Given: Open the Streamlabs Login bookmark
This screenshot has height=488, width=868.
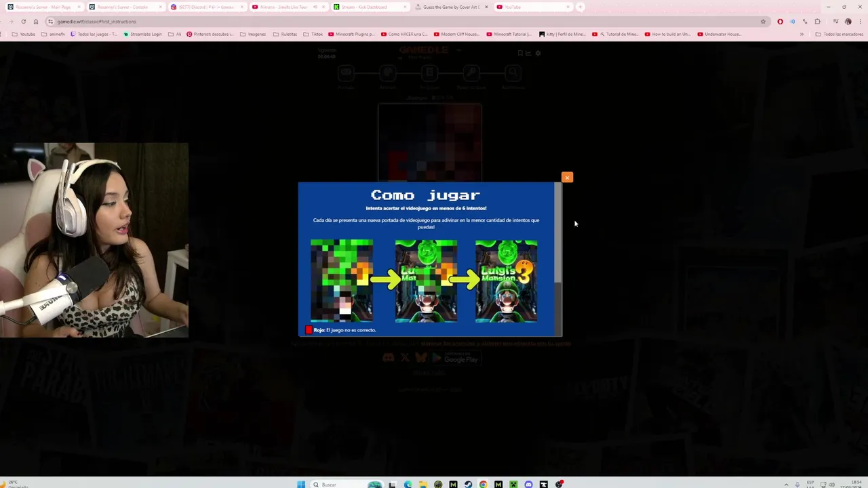Looking at the screenshot, I should [143, 34].
